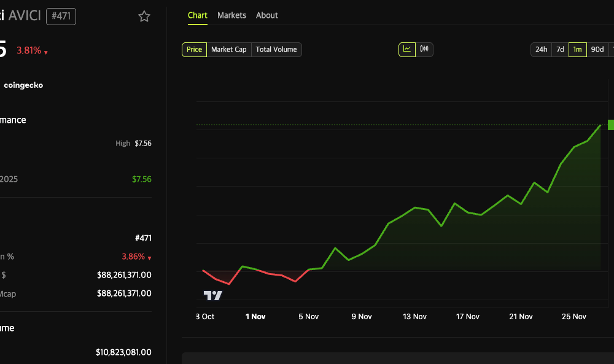
Task: Switch to the candlestick chart icon
Action: coord(424,49)
